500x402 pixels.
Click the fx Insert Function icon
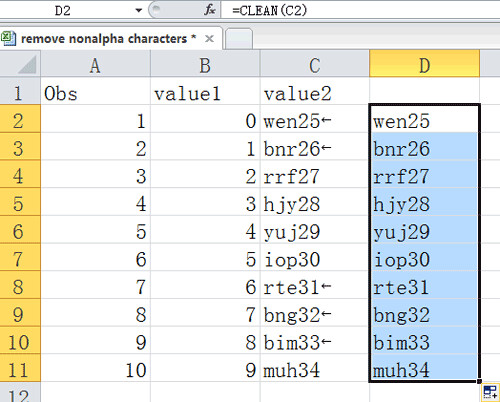210,10
